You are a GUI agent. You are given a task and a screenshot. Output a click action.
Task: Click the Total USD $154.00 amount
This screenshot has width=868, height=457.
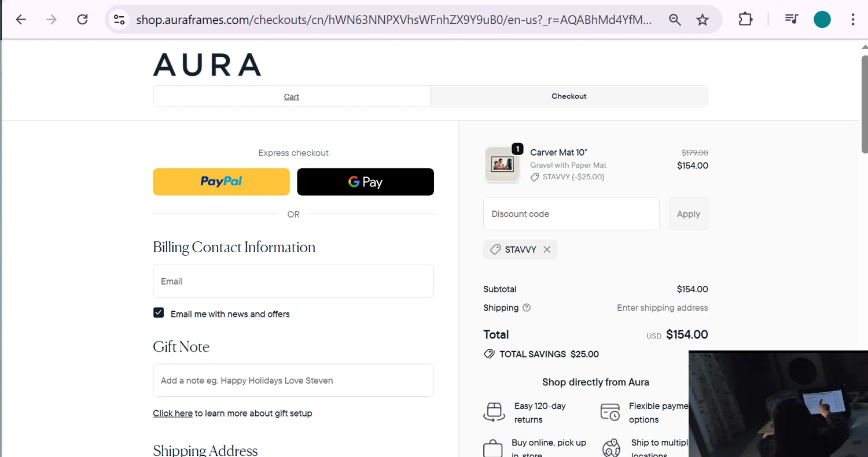coord(686,334)
